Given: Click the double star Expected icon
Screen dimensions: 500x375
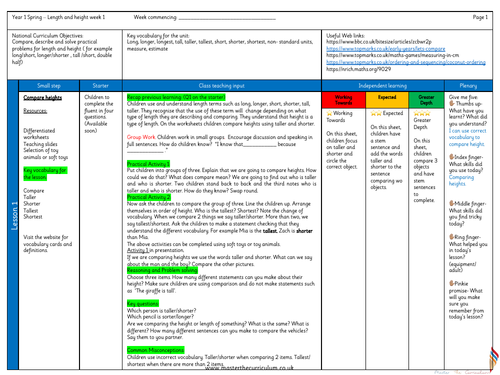Looking at the screenshot, I should tap(376, 113).
